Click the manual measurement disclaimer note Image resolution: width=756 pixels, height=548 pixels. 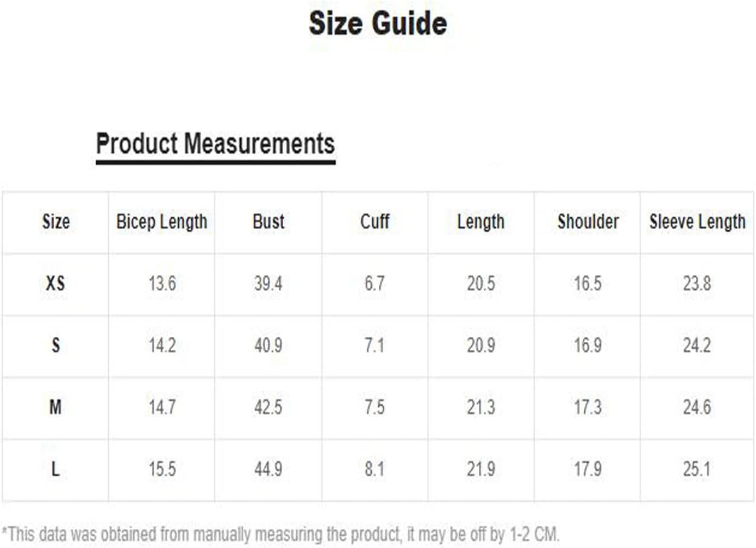(280, 534)
